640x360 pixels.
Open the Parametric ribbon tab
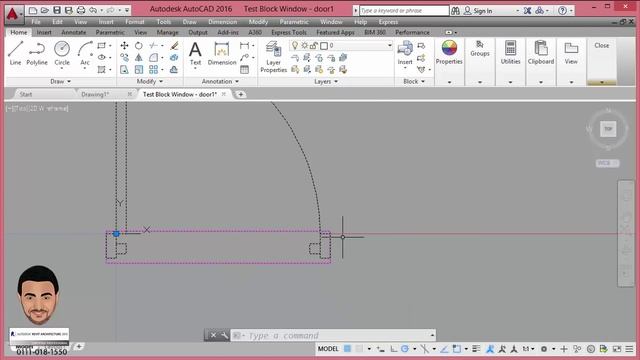point(110,32)
